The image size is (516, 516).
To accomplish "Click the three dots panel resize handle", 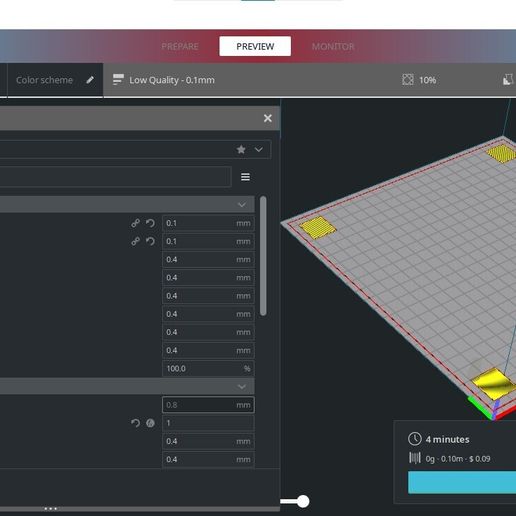I will tap(51, 509).
